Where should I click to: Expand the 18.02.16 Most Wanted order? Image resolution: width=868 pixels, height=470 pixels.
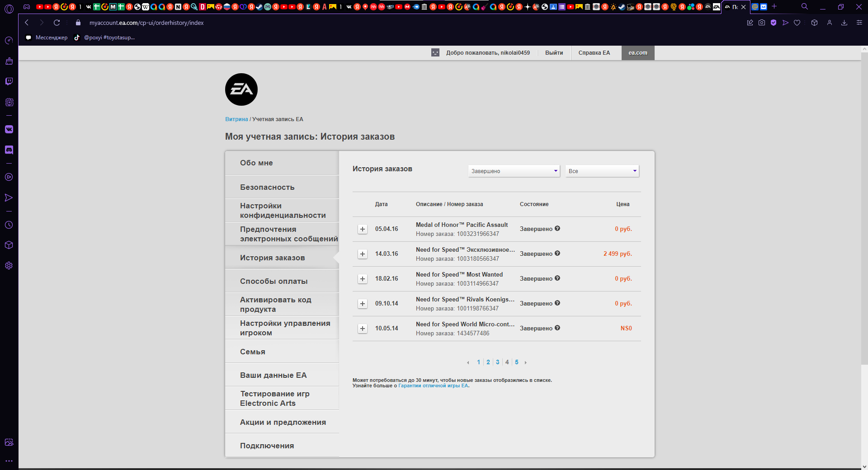point(363,279)
